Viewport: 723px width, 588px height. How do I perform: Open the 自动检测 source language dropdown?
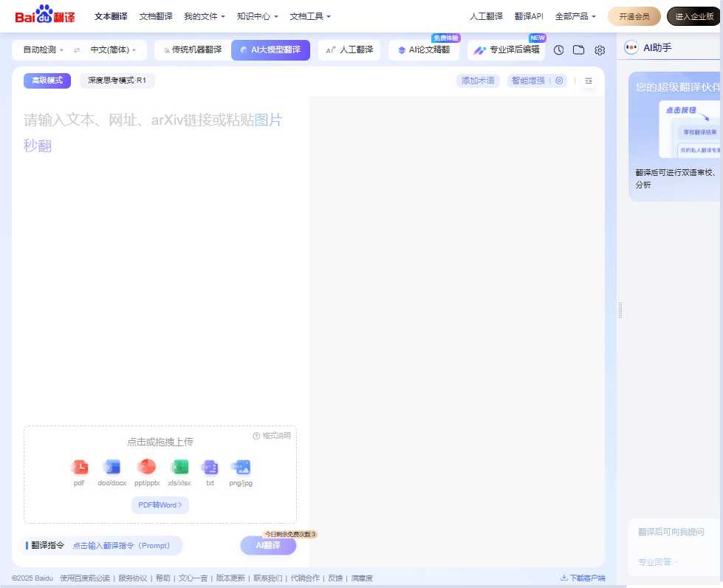click(x=42, y=50)
